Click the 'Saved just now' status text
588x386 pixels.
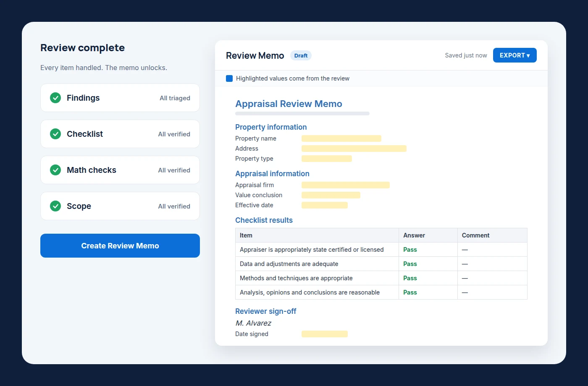(x=466, y=55)
